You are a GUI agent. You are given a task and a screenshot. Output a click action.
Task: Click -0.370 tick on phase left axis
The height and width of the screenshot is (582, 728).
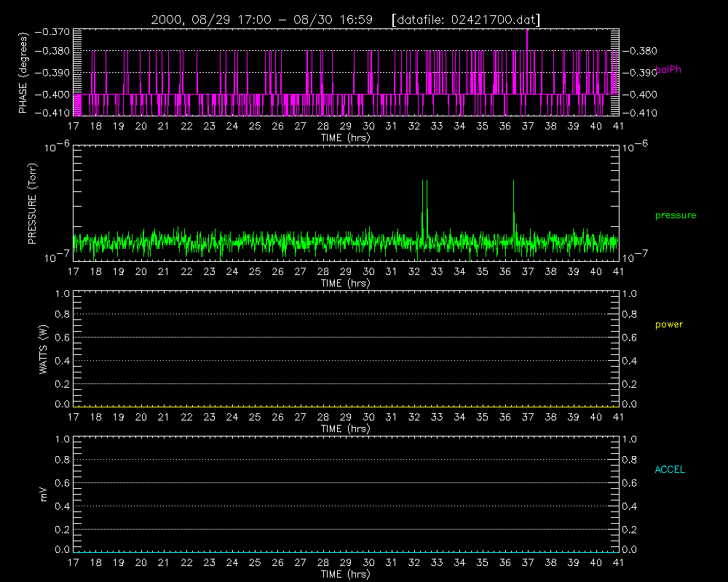[52, 32]
